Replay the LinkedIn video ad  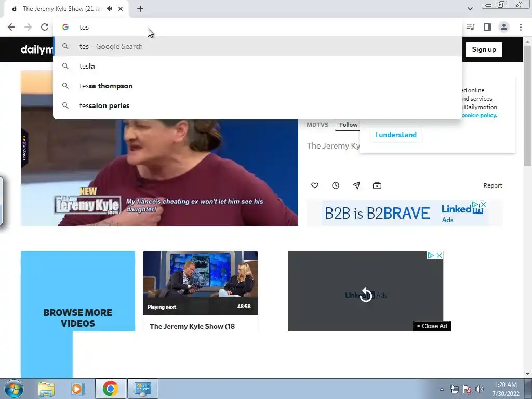pos(366,295)
